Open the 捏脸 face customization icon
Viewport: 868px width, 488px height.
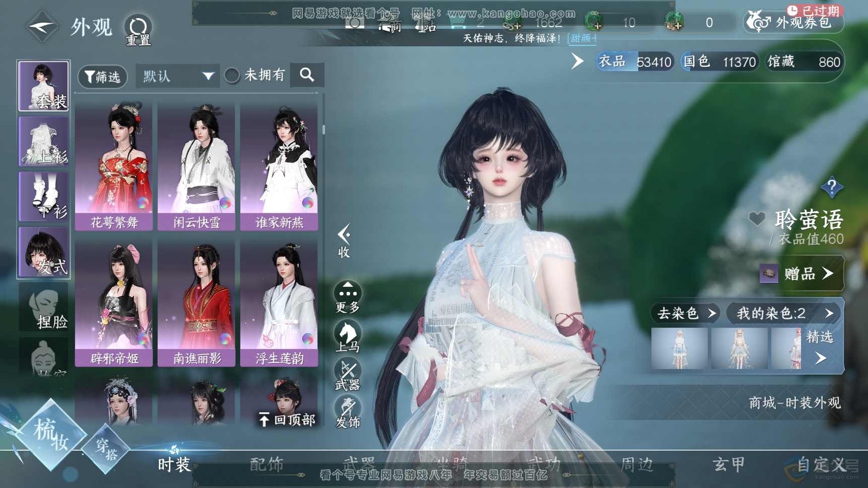44,307
